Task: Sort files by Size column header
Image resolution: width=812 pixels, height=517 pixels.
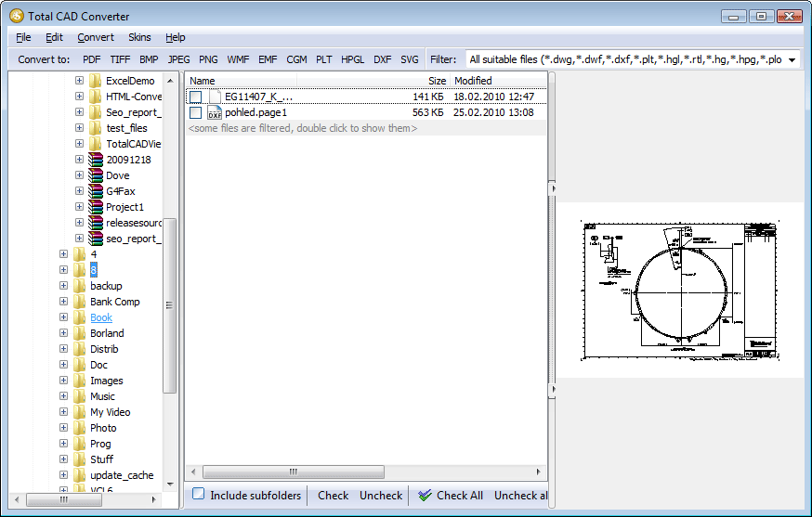Action: pyautogui.click(x=373, y=81)
